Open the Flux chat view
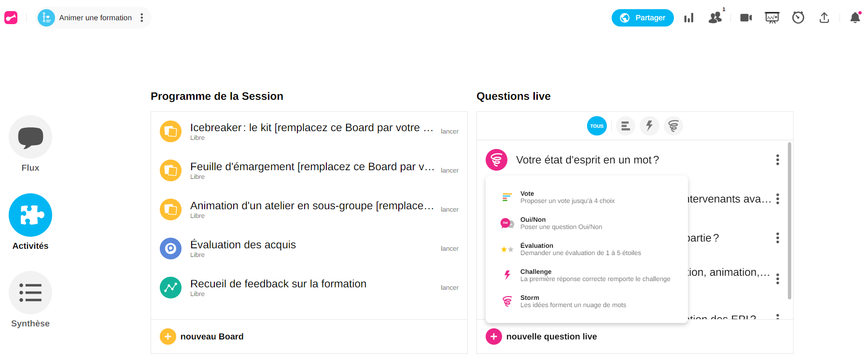The height and width of the screenshot is (364, 868). point(30,137)
